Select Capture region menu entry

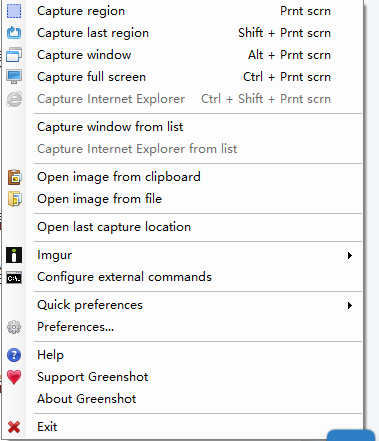[183, 11]
